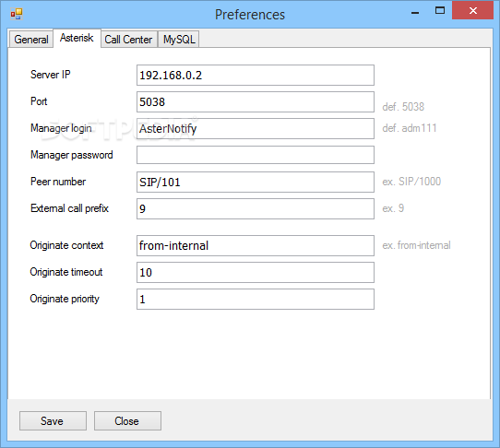Click the 'Manager password' label
Screen dimensions: 500x448
(72, 155)
